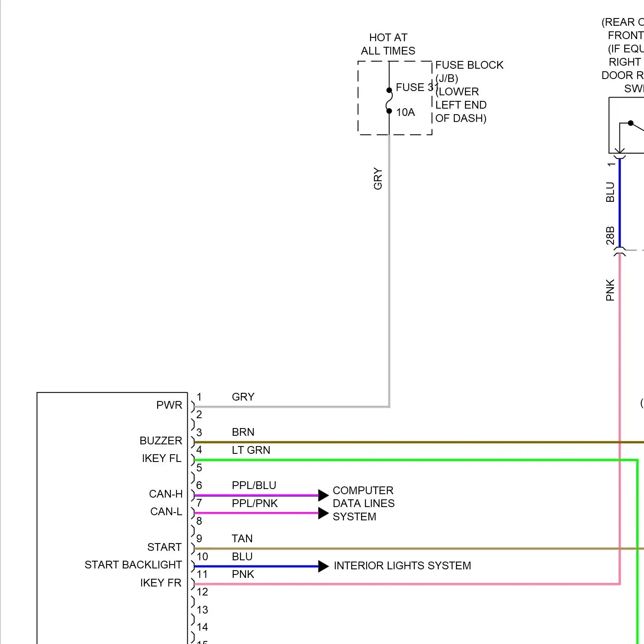Select the PPL/BLU wire label

click(254, 485)
